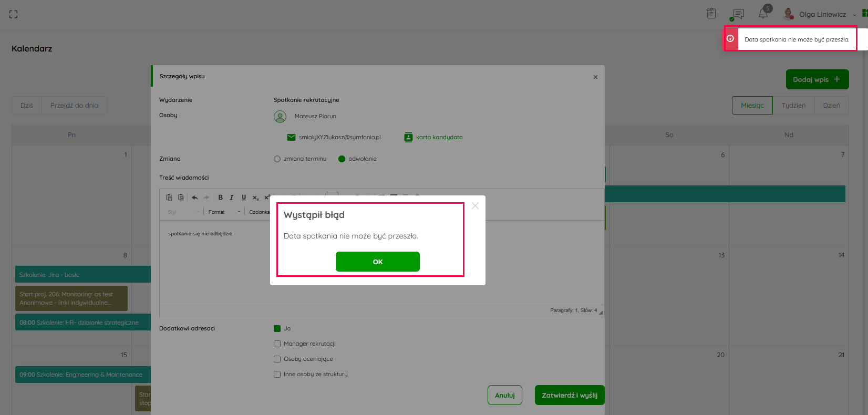Open the chat messages icon
Image resolution: width=868 pixels, height=415 pixels.
coord(738,14)
